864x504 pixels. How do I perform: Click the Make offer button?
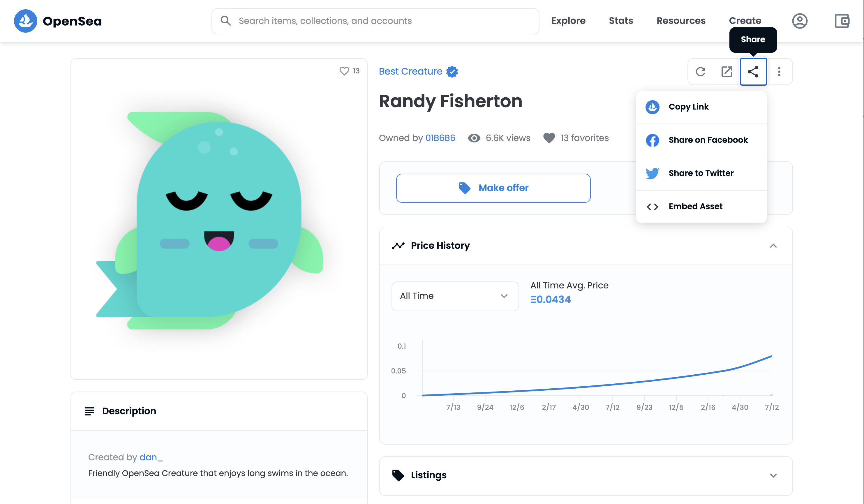[x=493, y=188]
